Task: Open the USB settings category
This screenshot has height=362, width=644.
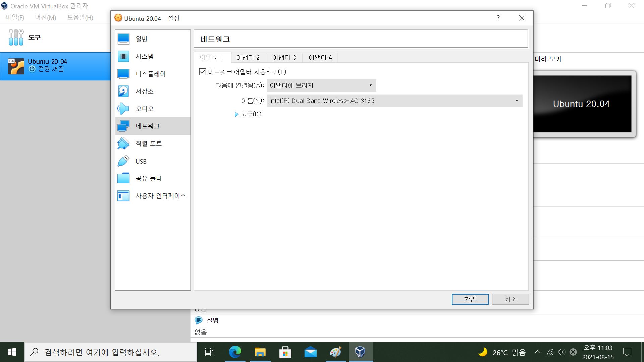Action: click(x=153, y=161)
